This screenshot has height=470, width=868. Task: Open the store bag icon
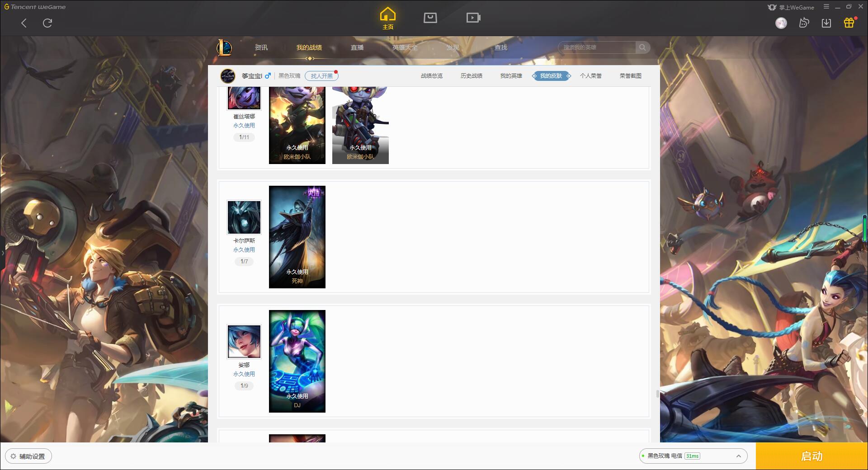pyautogui.click(x=430, y=18)
